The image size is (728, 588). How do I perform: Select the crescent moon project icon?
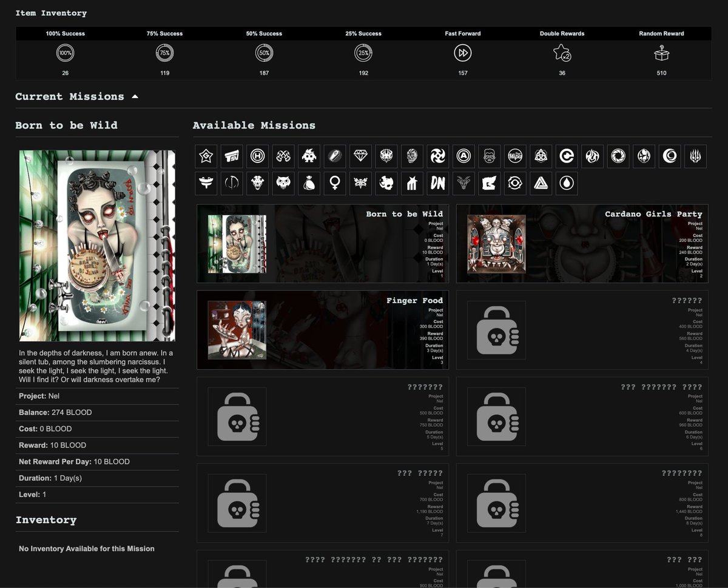click(x=670, y=156)
